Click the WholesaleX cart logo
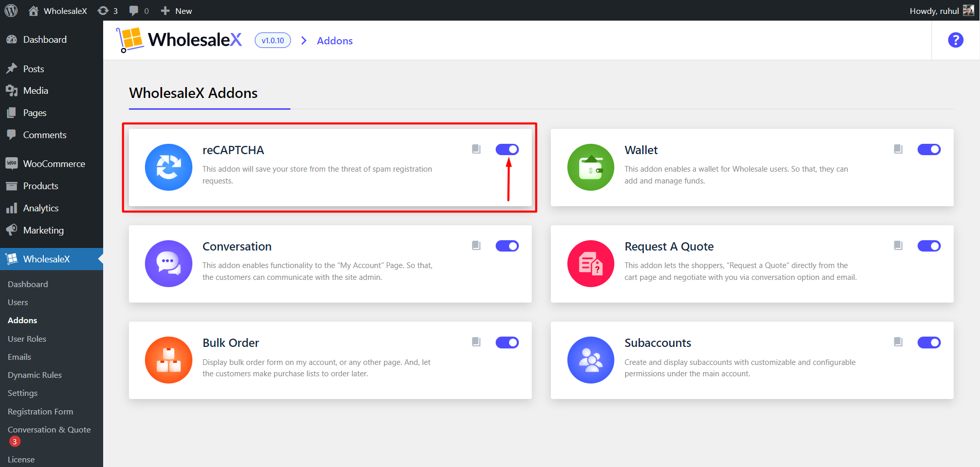 point(129,40)
